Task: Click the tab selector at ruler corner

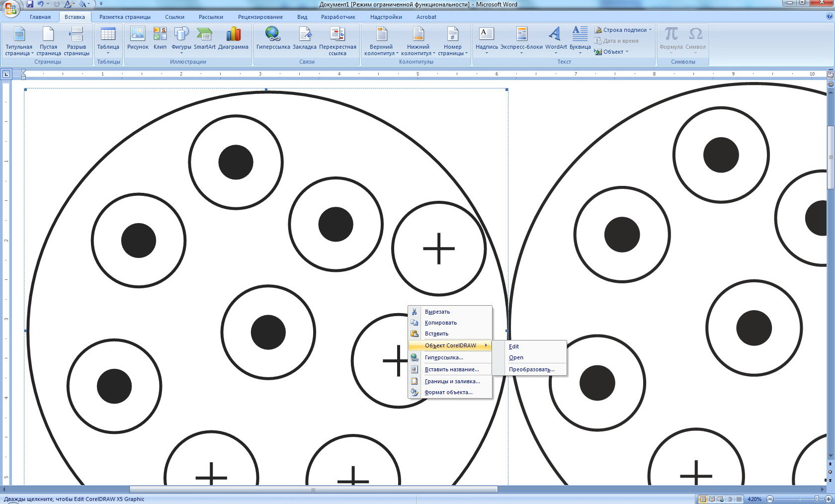Action: coord(6,74)
